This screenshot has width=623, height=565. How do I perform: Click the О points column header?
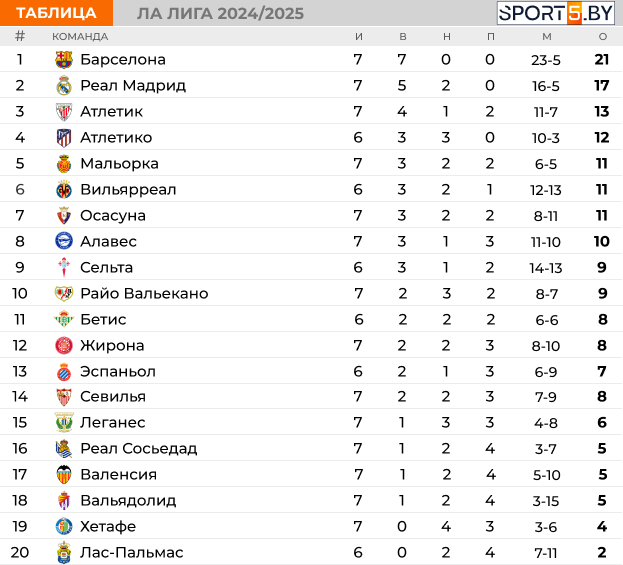tap(602, 36)
